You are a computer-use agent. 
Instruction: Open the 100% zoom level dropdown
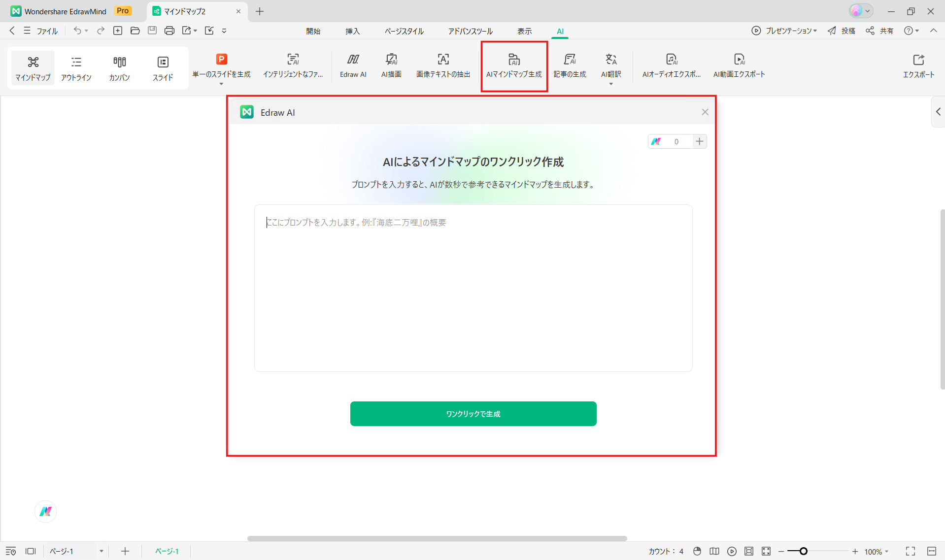pos(876,552)
